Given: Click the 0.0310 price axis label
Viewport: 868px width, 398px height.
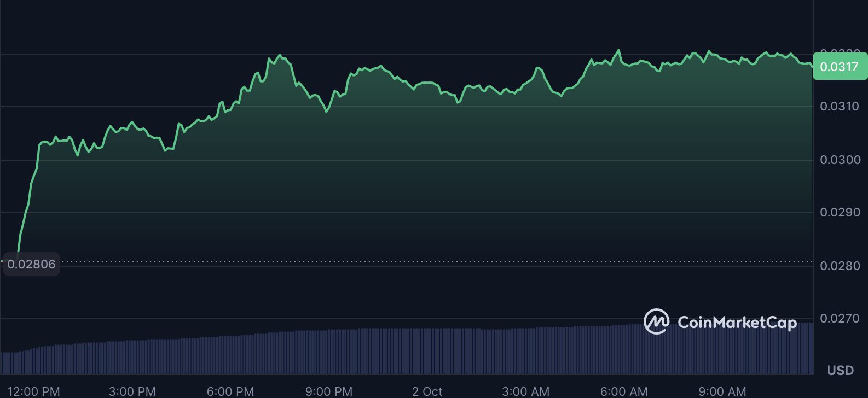Looking at the screenshot, I should click(x=840, y=106).
